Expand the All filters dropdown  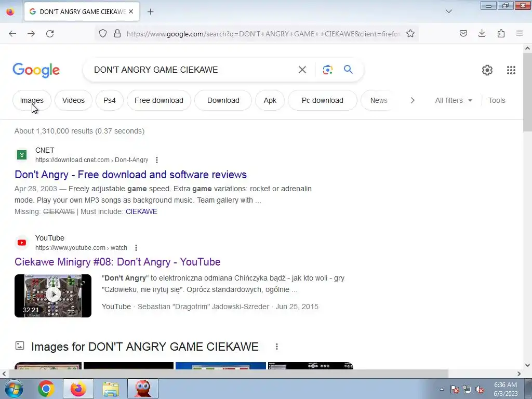454,100
